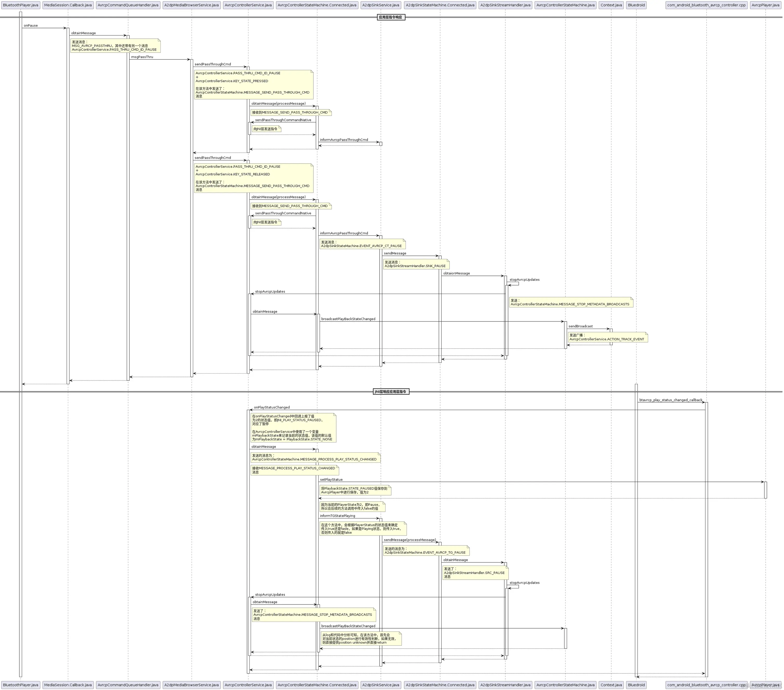
Task: Select the MediaSession.Callback.java header box at top
Action: (68, 5)
